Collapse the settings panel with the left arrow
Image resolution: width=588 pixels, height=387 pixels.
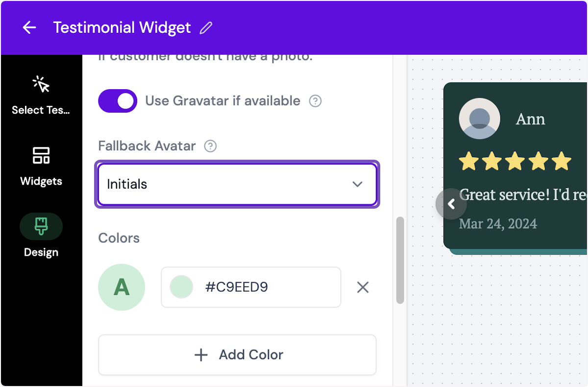(x=451, y=204)
